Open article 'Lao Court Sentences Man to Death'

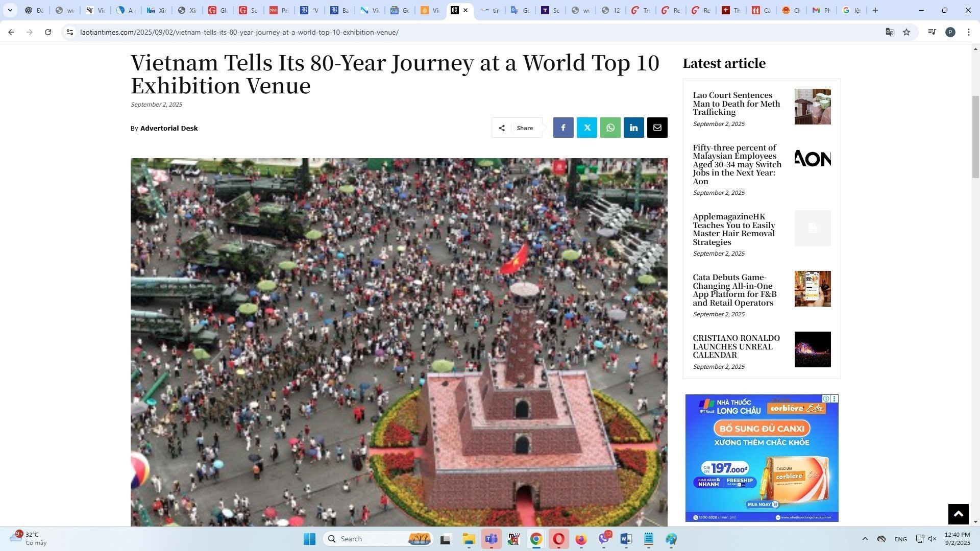pos(736,104)
